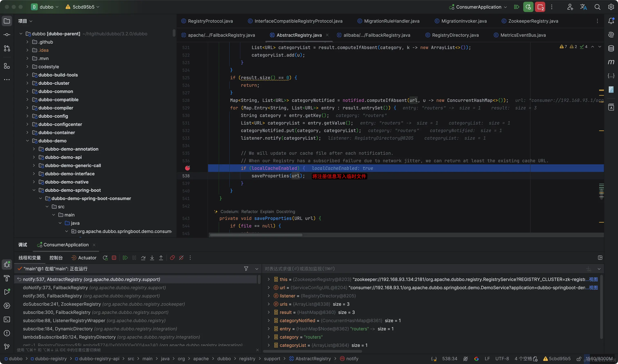Viewport: 618px width, 364px height.
Task: Open the Database tool window icon
Action: click(611, 48)
